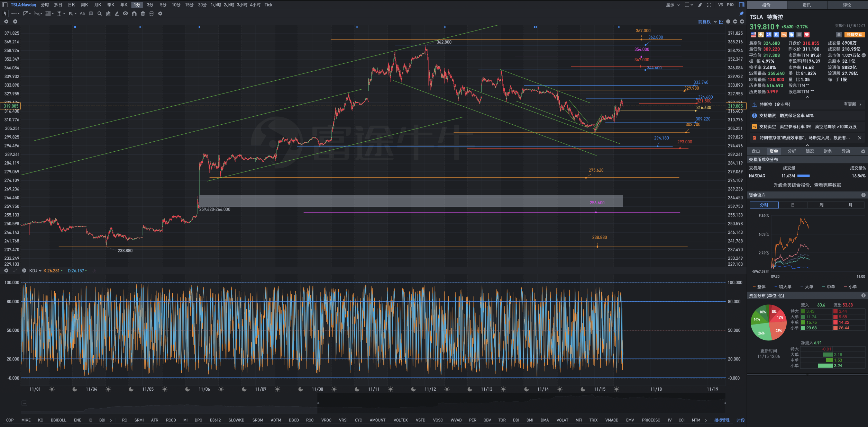Reset chart zoom with equals icon
This screenshot has height=427, width=868.
tap(728, 21)
